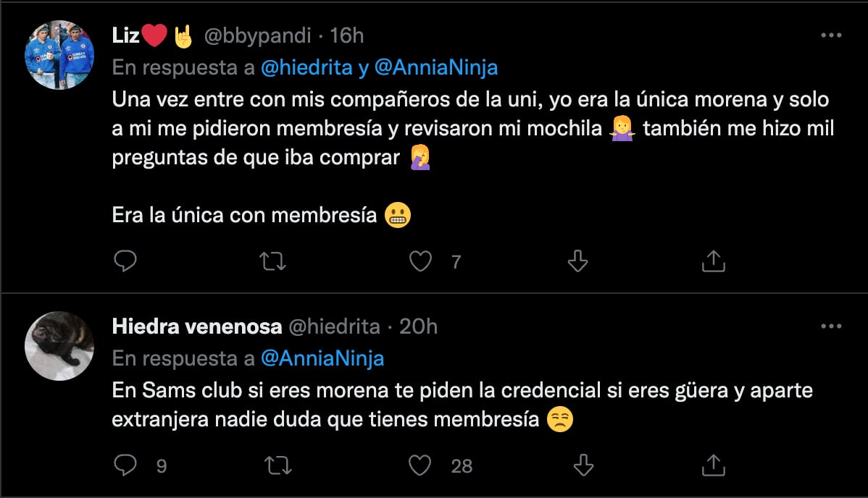Downvote the tweet from @bbypandi
This screenshot has width=868, height=498.
coord(577,261)
